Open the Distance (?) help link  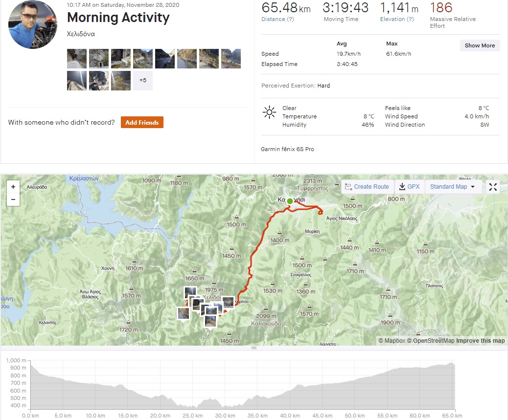[277, 20]
